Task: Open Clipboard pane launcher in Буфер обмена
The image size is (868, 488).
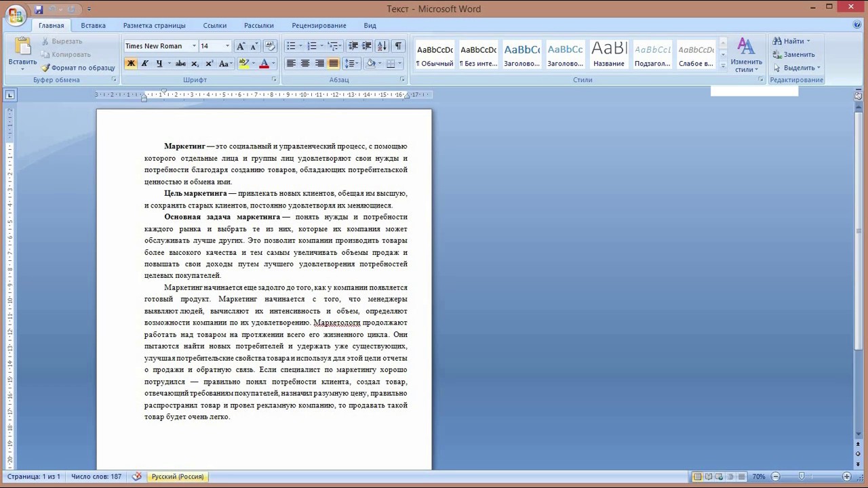Action: click(x=114, y=80)
